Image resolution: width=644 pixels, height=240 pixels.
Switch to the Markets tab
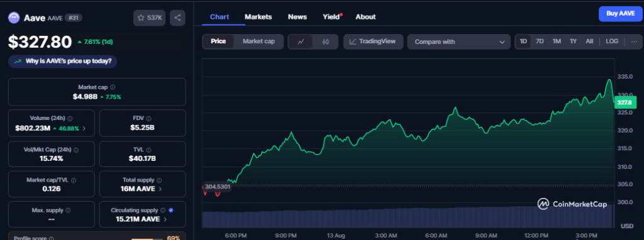pos(258,17)
